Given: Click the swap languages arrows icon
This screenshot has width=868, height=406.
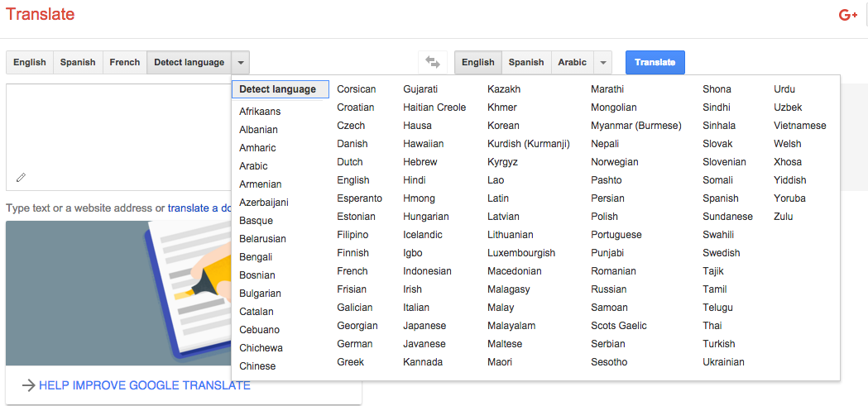Looking at the screenshot, I should click(x=432, y=63).
